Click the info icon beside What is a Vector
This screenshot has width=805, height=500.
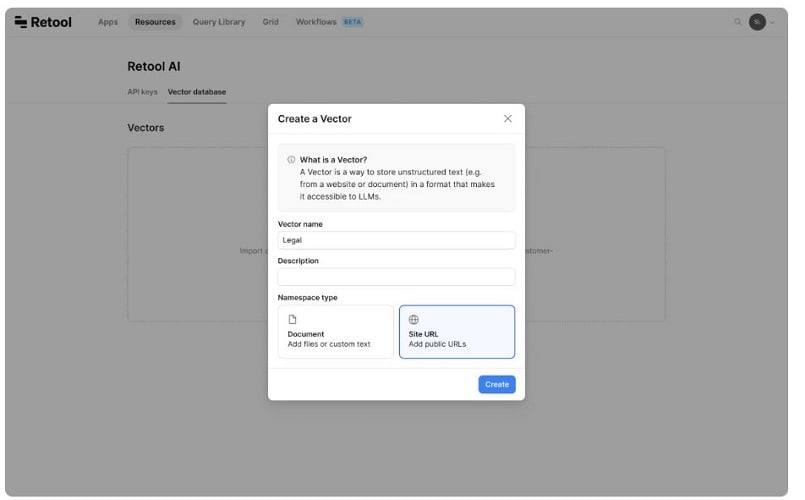[x=291, y=160]
